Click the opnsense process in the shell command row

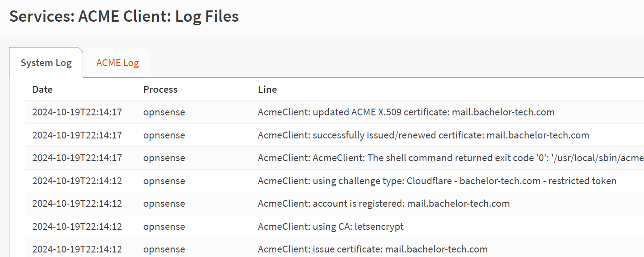point(164,158)
